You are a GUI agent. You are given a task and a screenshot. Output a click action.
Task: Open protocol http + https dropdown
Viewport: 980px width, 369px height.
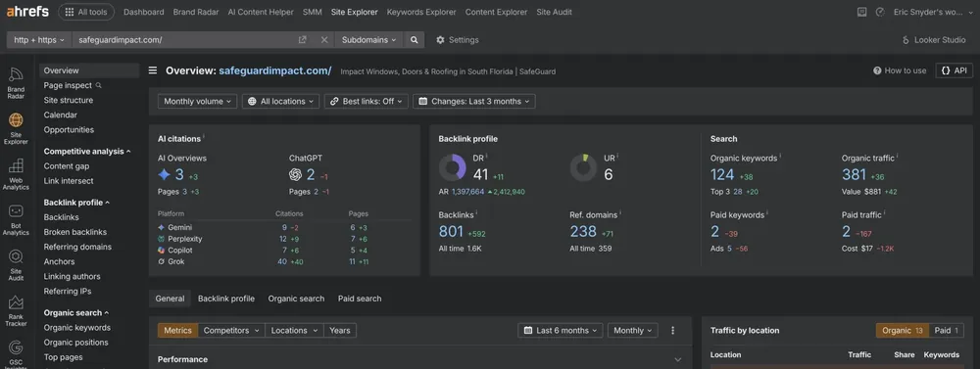(x=39, y=40)
